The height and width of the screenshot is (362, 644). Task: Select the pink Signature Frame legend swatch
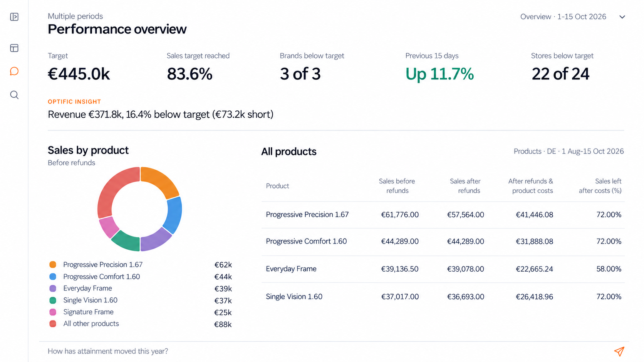tap(53, 312)
